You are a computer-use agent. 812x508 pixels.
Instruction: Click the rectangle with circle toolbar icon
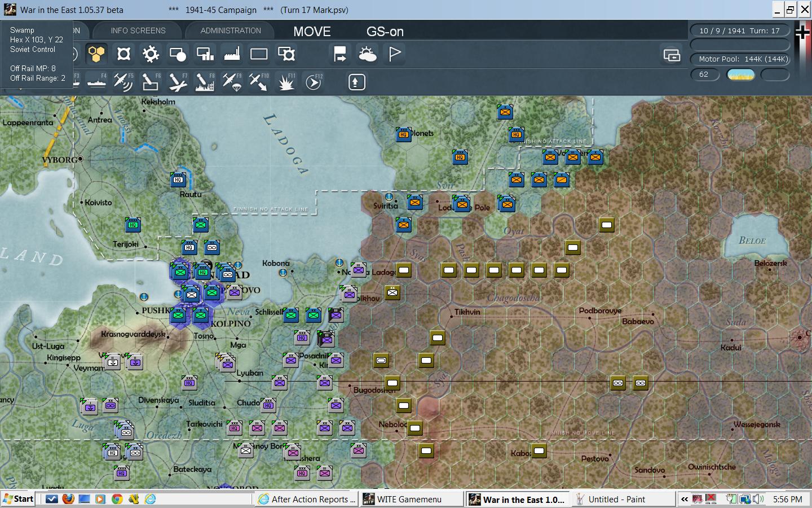click(178, 54)
